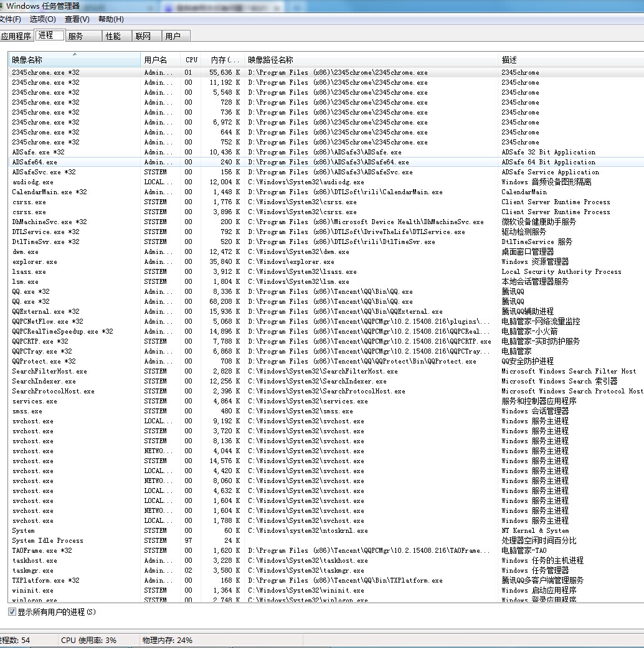Sort processes by CPU column header
The width and height of the screenshot is (644, 648).
coord(191,60)
